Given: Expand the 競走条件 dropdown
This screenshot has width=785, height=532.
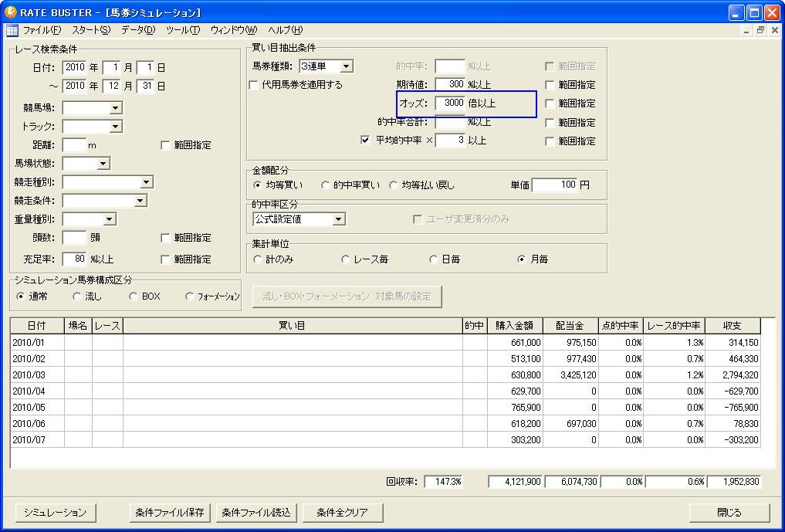Looking at the screenshot, I should [140, 201].
